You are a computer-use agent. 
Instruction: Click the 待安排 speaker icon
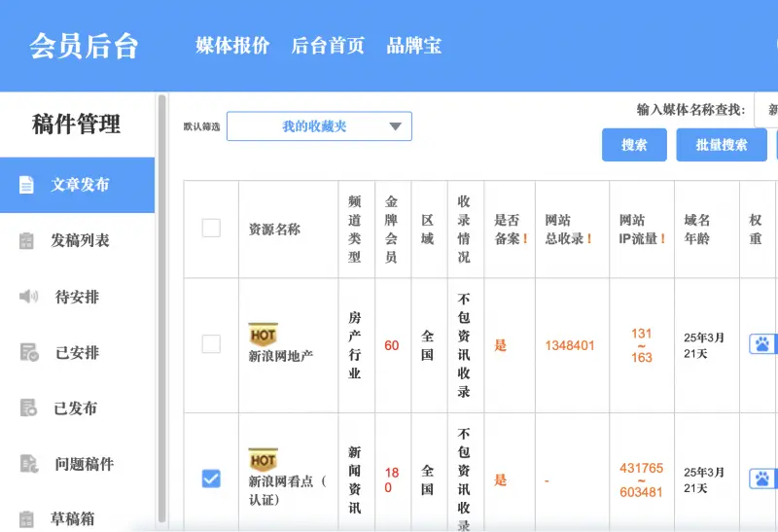point(28,297)
